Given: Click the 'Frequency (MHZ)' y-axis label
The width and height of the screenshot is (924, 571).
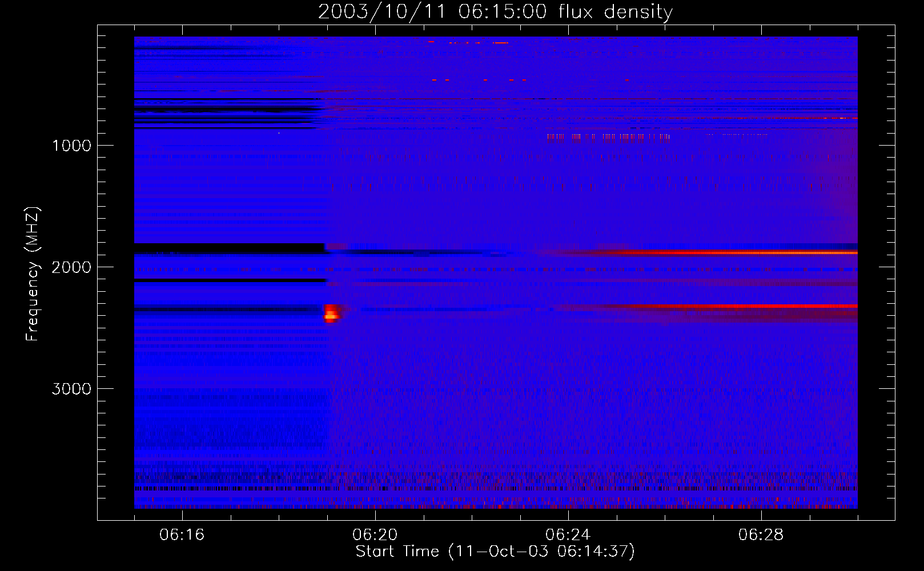Looking at the screenshot, I should pos(32,274).
